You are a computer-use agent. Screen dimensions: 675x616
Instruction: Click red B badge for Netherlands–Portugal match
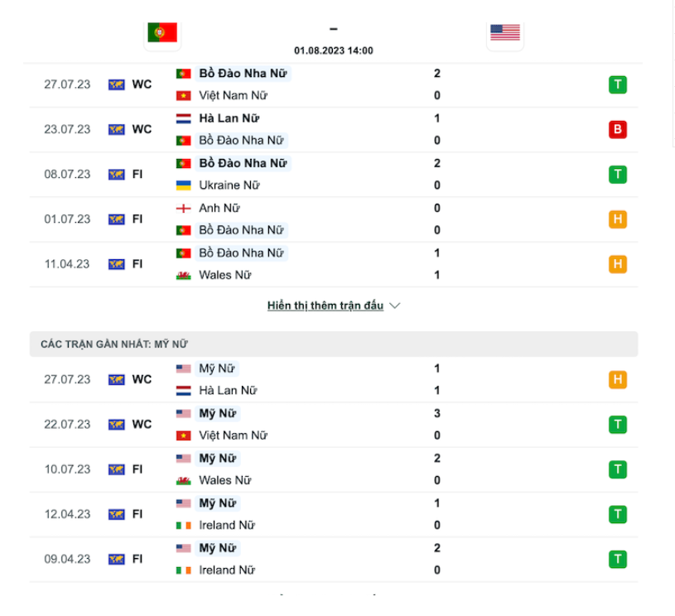coord(617,129)
